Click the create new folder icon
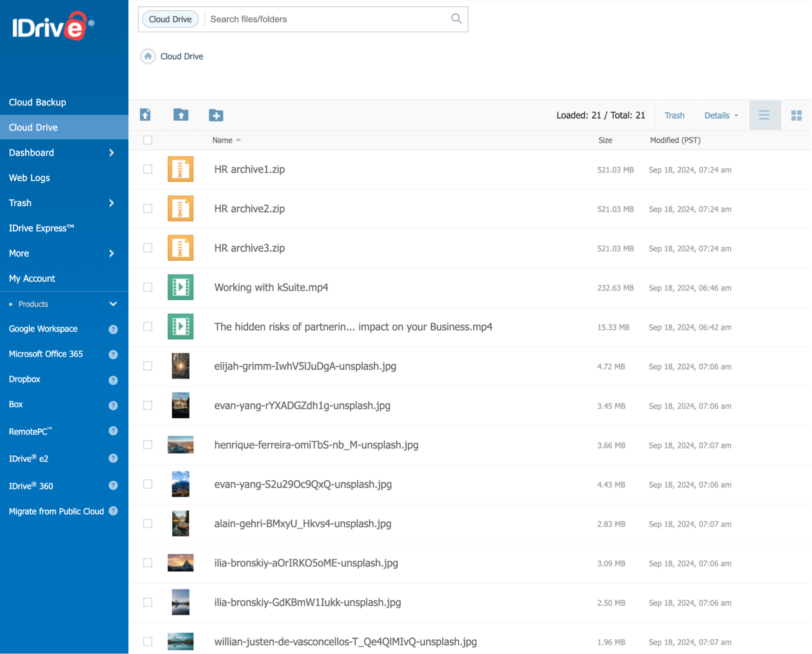Image resolution: width=812 pixels, height=654 pixels. coord(216,115)
